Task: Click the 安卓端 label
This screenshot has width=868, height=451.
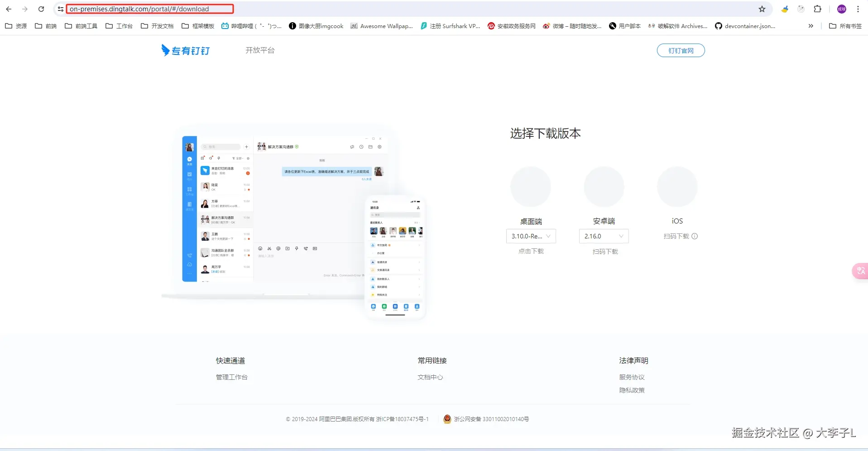Action: coord(604,221)
